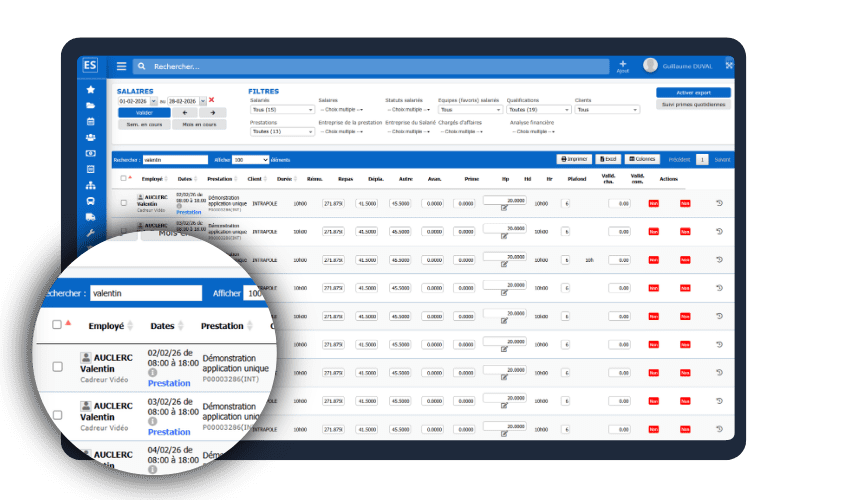
Task: Open Prestation link under 02/02/26 in magnified view
Action: point(169,383)
